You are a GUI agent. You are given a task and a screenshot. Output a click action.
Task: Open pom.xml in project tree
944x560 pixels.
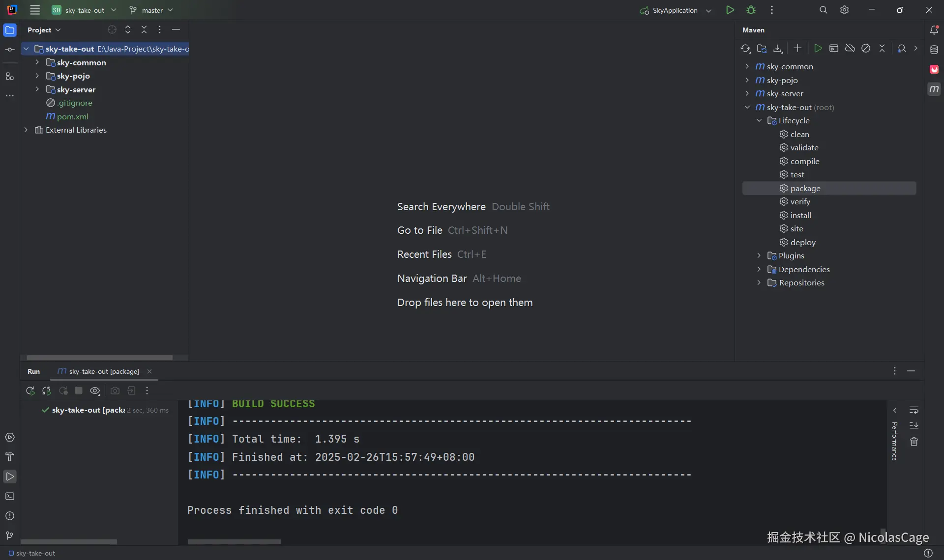coord(72,116)
